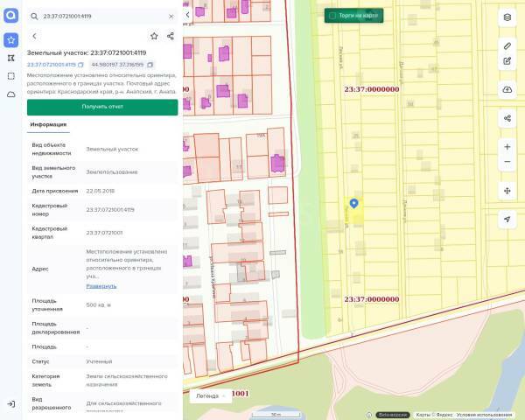Click the cloud upload icon on map

(507, 90)
